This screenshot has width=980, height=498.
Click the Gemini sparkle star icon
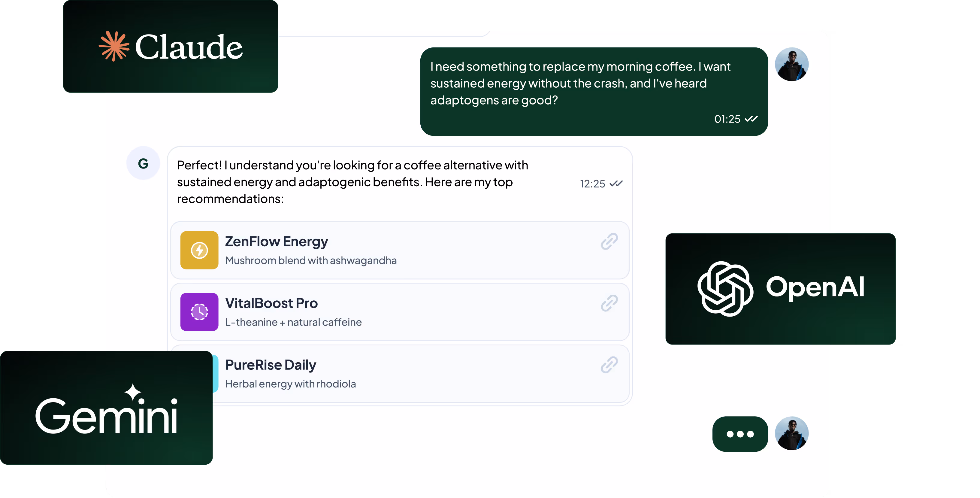coord(132,392)
